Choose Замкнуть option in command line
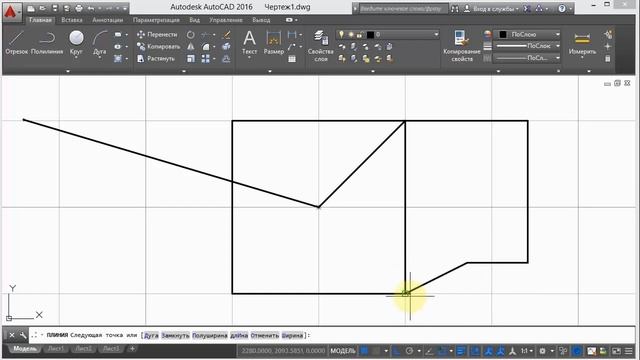 coord(175,336)
